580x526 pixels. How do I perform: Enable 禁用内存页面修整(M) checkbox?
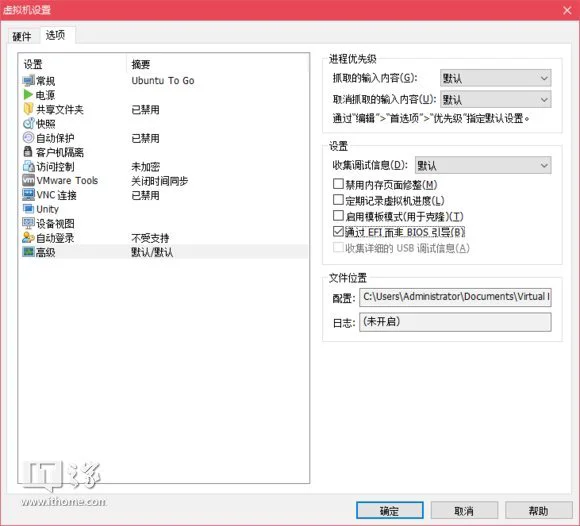pos(338,184)
